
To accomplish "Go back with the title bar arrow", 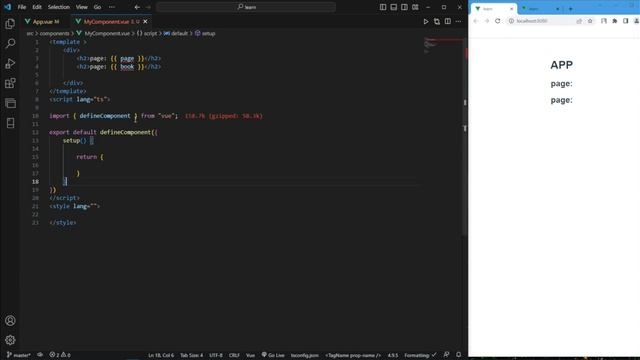I will click(137, 7).
